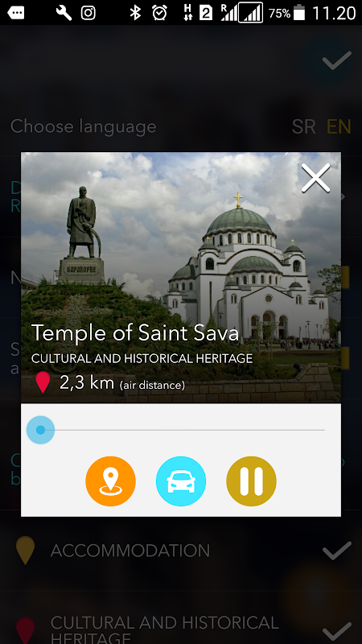Tap the red heritage category pin icon
Image resolution: width=362 pixels, height=644 pixels.
[26, 630]
